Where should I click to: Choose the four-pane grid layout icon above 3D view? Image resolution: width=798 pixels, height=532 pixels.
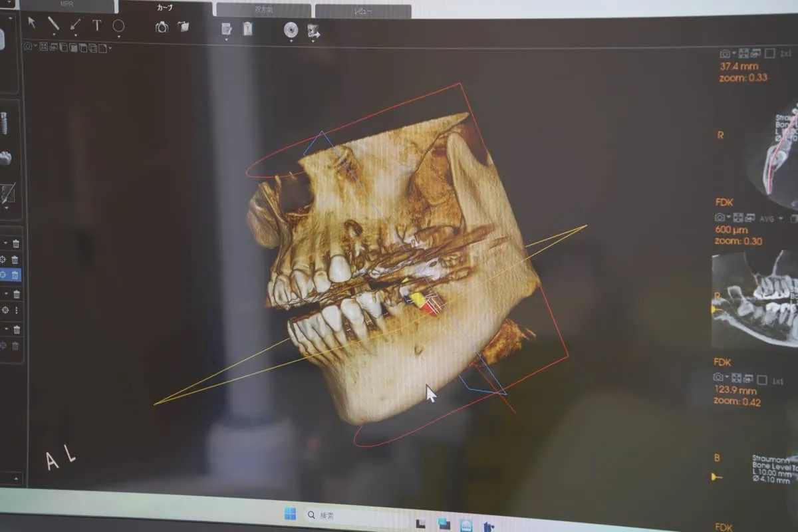point(43,47)
